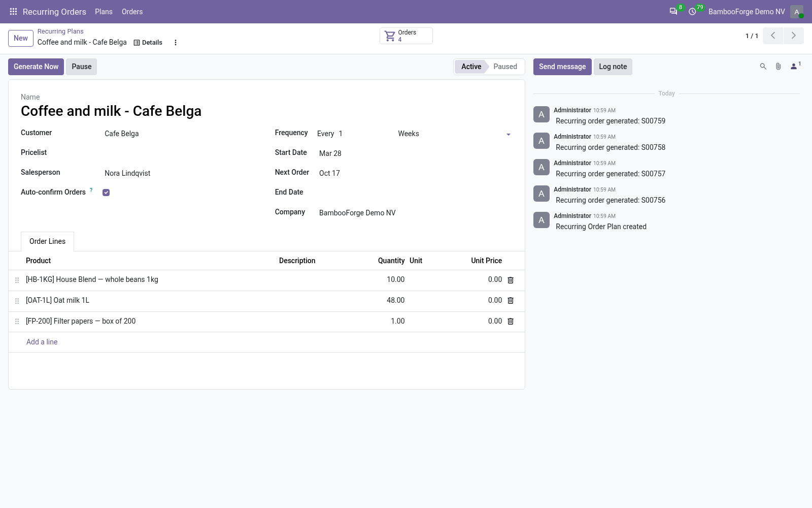Open the Orders smart button
Viewport: 812px width, 508px height.
point(406,36)
